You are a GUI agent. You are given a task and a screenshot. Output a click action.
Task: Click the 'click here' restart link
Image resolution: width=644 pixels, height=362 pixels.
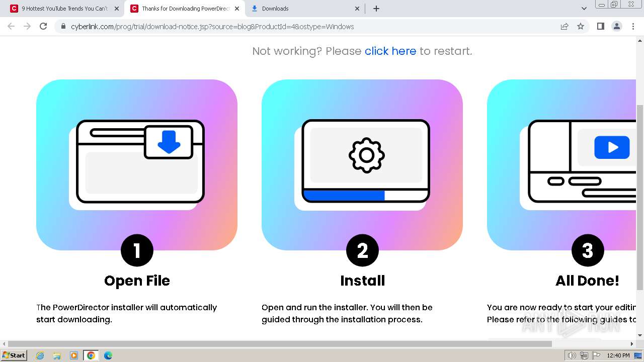(x=390, y=51)
